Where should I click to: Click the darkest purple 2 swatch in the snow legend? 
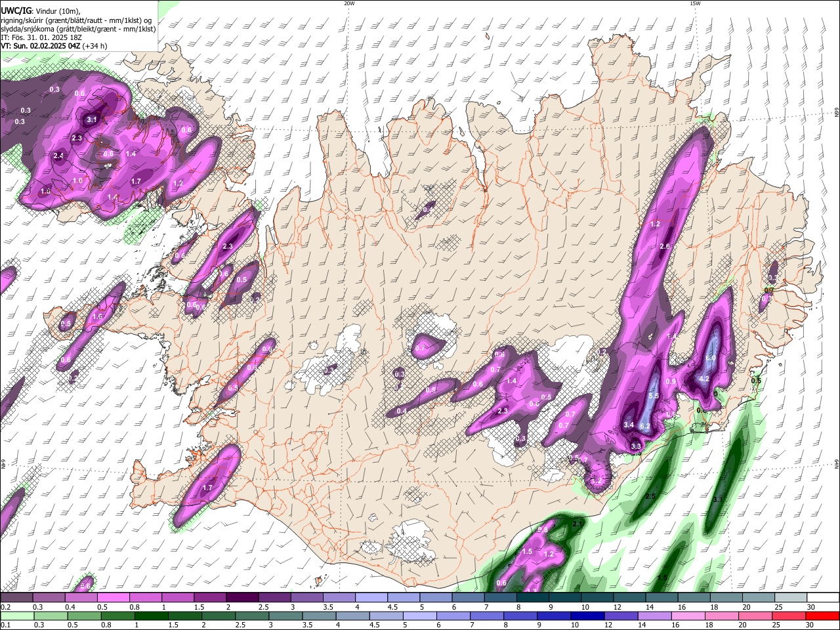click(x=242, y=597)
